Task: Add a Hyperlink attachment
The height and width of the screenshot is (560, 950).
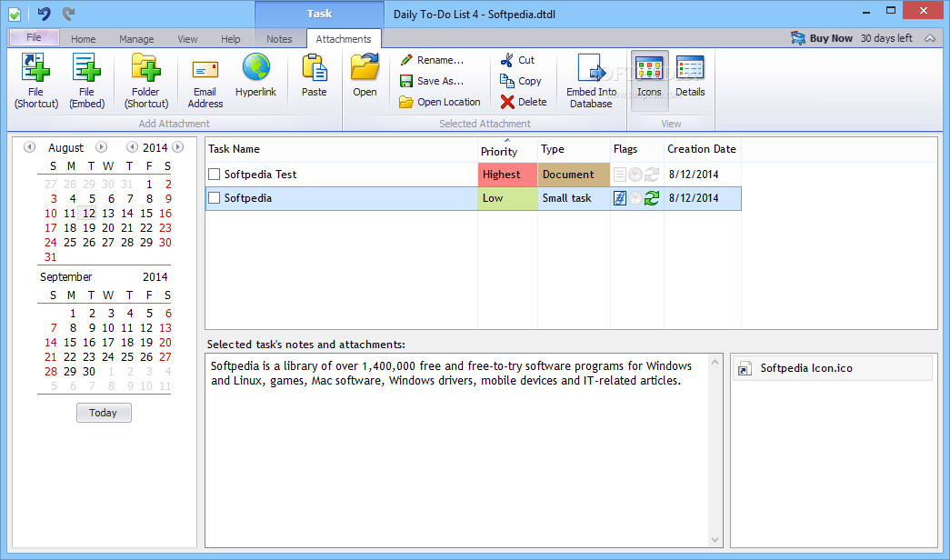Action: click(x=255, y=75)
